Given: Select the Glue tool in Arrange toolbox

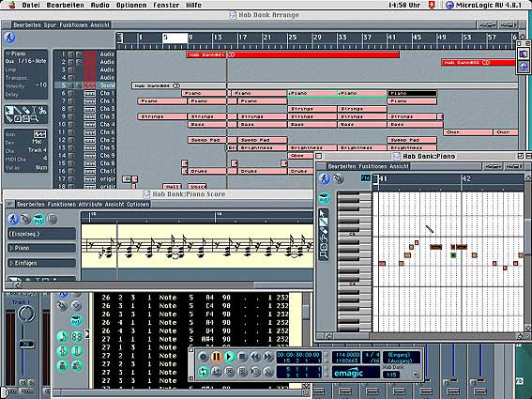Looking at the screenshot, I should [9, 118].
